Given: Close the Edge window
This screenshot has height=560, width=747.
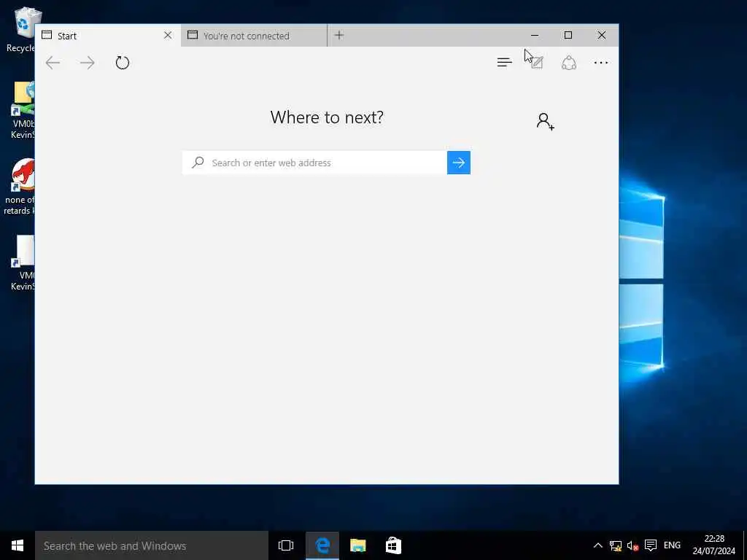Looking at the screenshot, I should click(602, 35).
